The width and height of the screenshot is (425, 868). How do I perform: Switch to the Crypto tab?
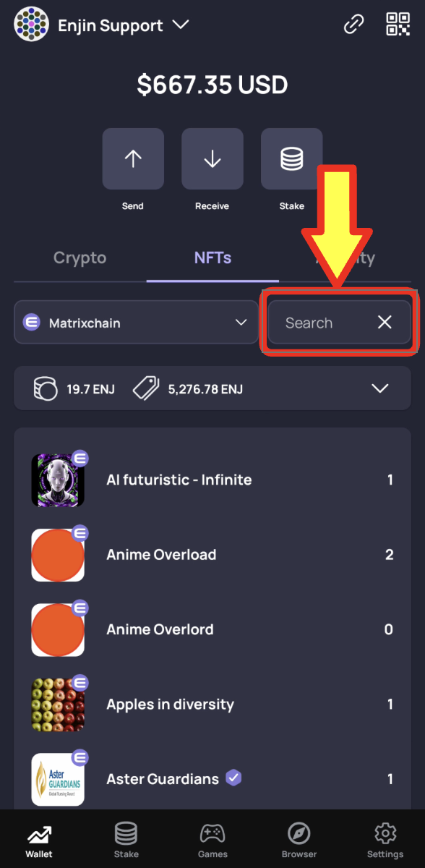click(x=80, y=258)
